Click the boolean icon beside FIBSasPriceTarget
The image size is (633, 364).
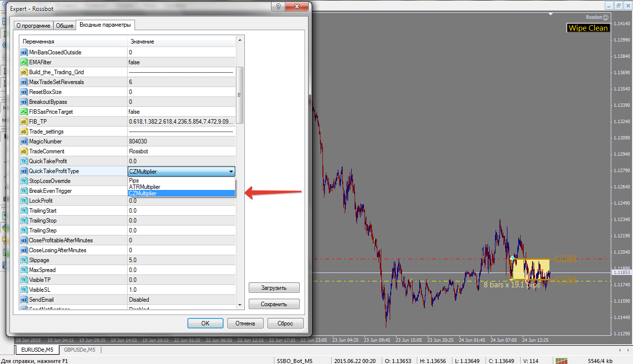(24, 112)
